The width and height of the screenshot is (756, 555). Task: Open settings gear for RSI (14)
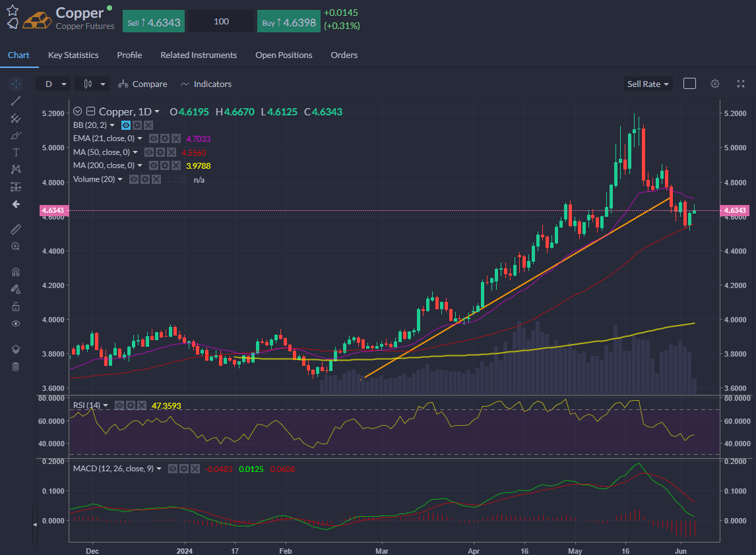[131, 405]
